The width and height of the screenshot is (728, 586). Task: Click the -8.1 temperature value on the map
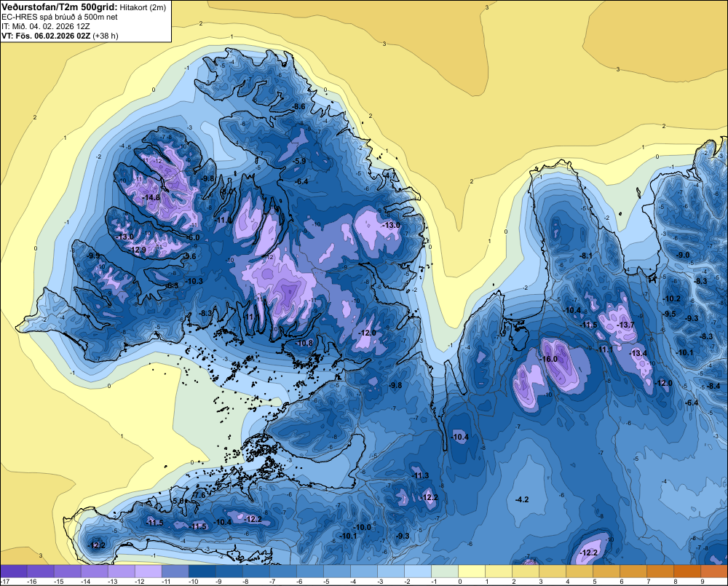[x=586, y=256]
